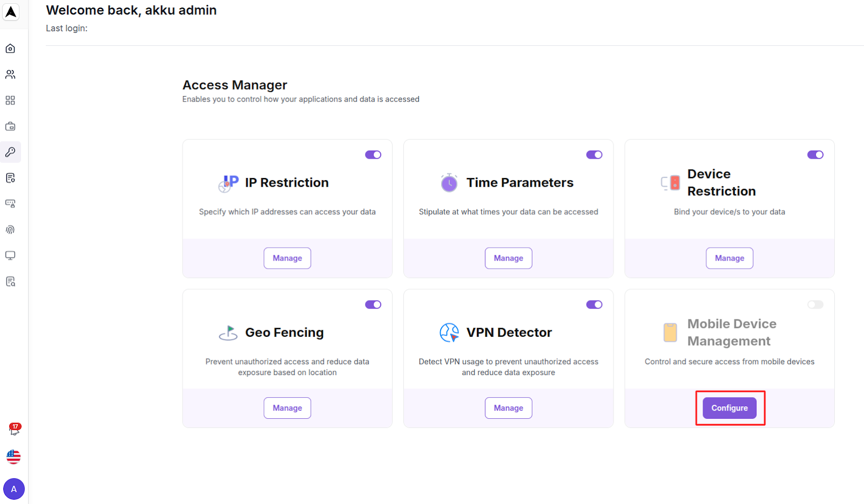
Task: Open the audit log search icon
Action: (x=10, y=281)
